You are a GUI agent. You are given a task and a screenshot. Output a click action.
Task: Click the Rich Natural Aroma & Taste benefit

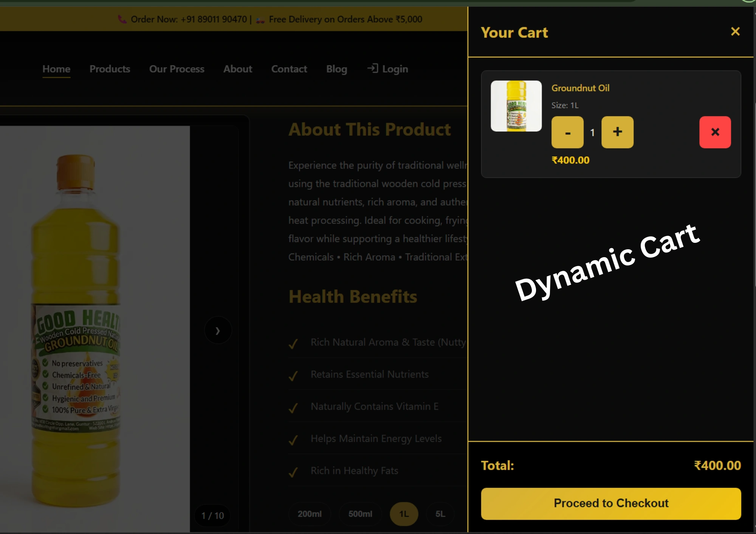point(388,342)
